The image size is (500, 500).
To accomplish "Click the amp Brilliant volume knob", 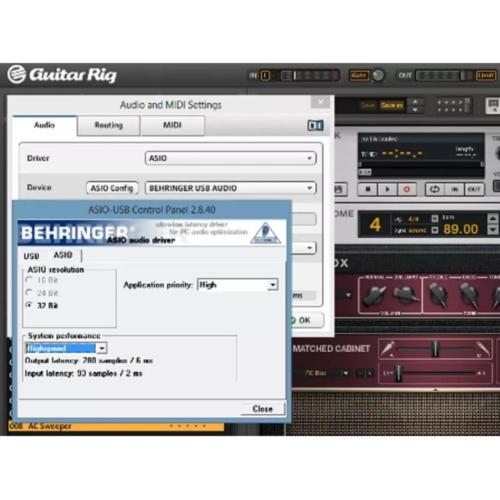I will pyautogui.click(x=406, y=295).
